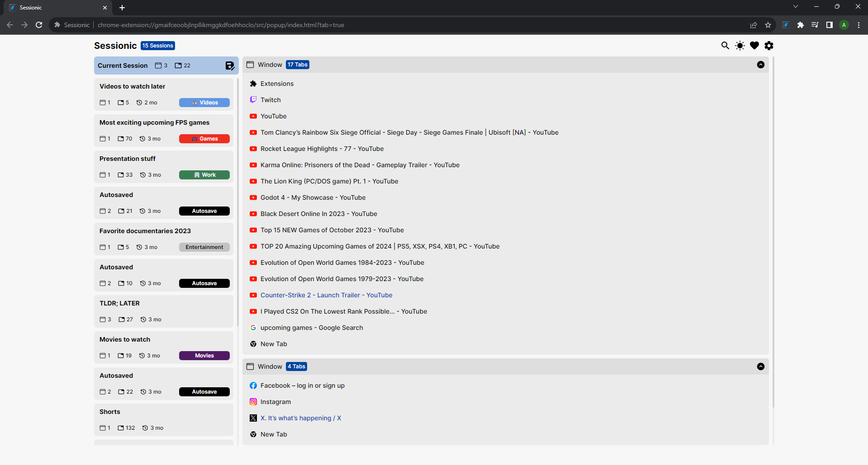Open a new browser tab with plus
The height and width of the screenshot is (465, 868).
(x=122, y=8)
